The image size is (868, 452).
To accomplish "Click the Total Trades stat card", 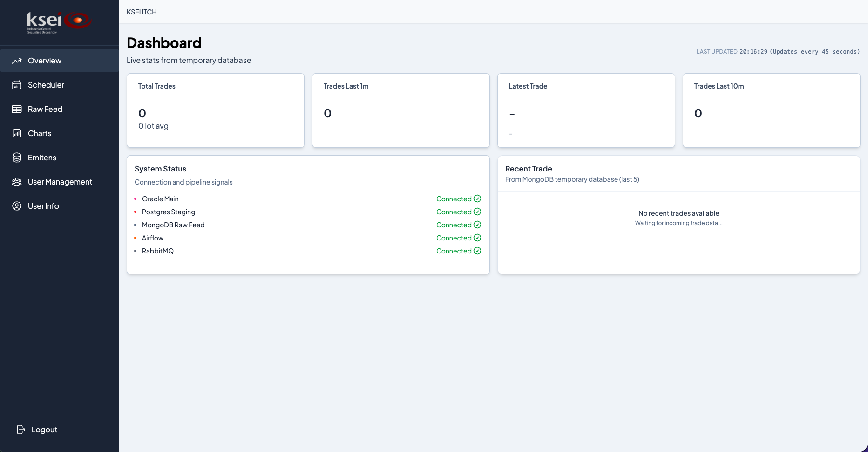I will 216,110.
